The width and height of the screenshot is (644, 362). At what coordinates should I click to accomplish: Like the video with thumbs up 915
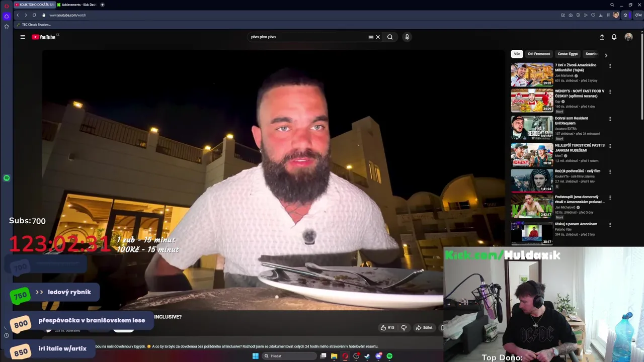[x=387, y=327]
